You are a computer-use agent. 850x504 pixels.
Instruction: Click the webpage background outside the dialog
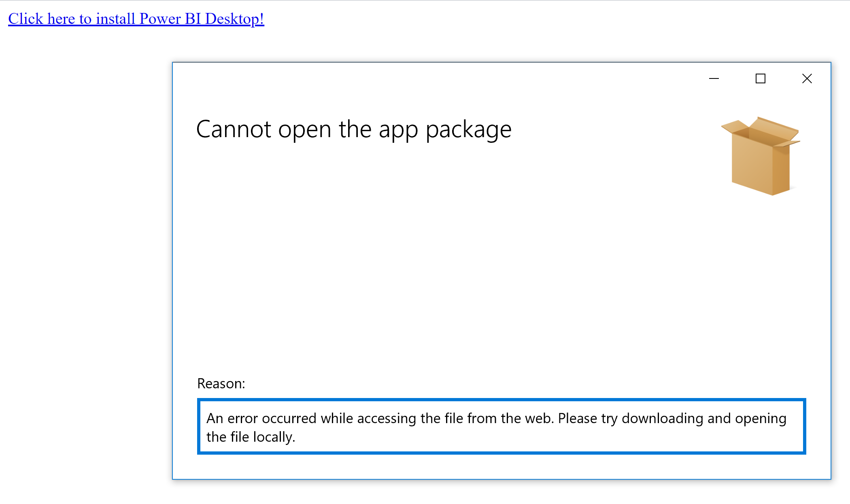81,243
